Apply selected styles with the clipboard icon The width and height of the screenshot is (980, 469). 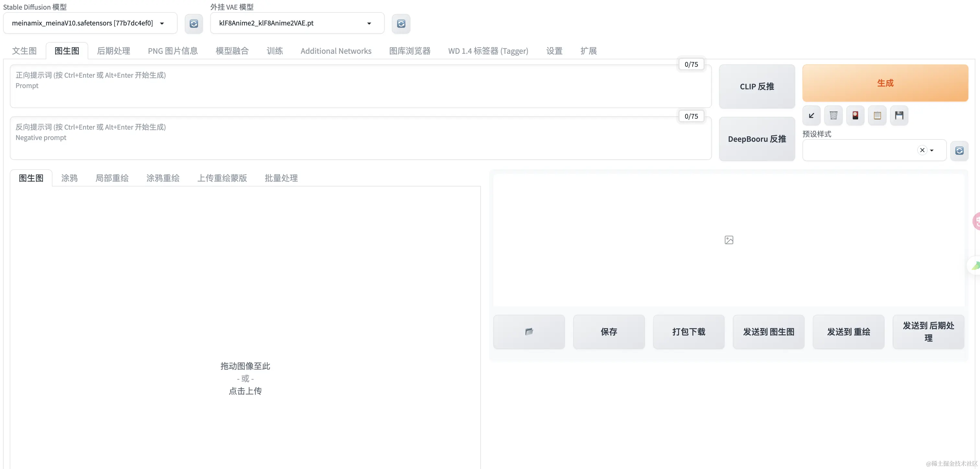(877, 115)
